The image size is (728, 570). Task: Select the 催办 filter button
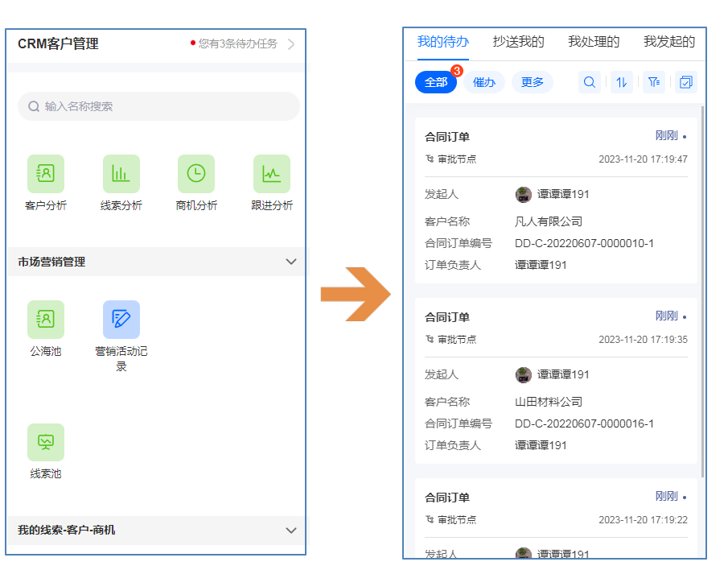pyautogui.click(x=484, y=82)
